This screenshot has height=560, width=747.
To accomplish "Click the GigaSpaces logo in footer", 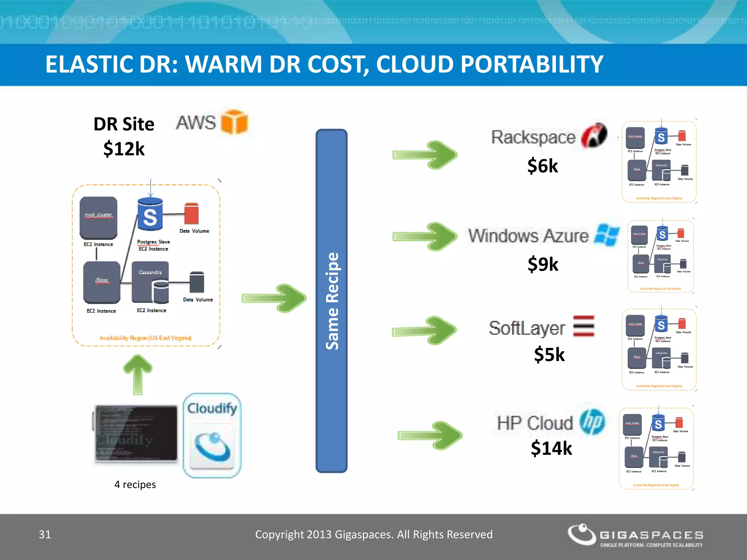I will point(635,535).
